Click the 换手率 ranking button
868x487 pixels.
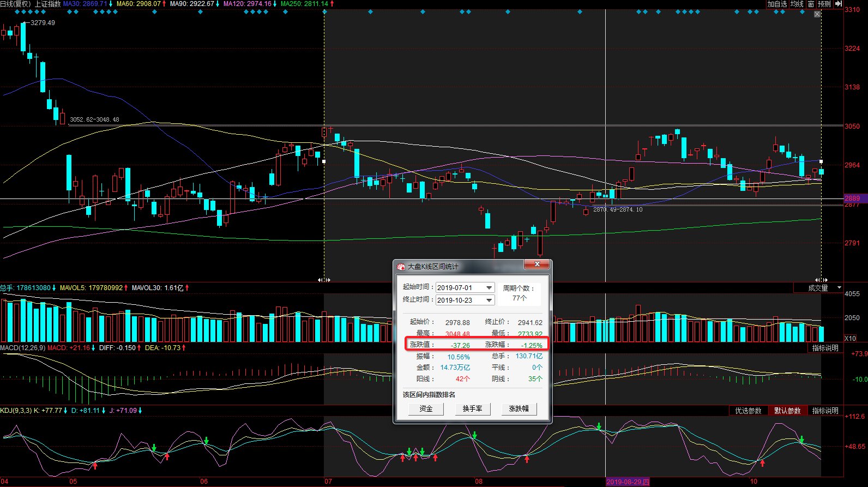472,408
